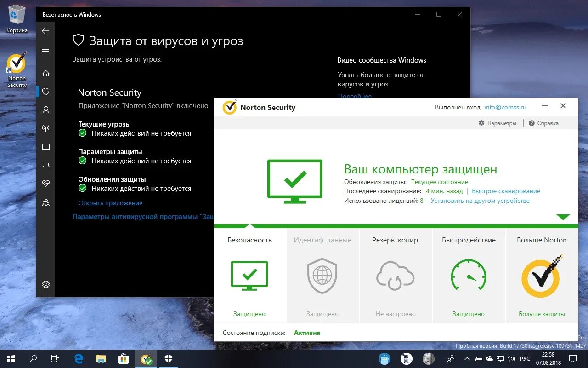Click back arrow in Windows Security
588x368 pixels.
tap(45, 31)
